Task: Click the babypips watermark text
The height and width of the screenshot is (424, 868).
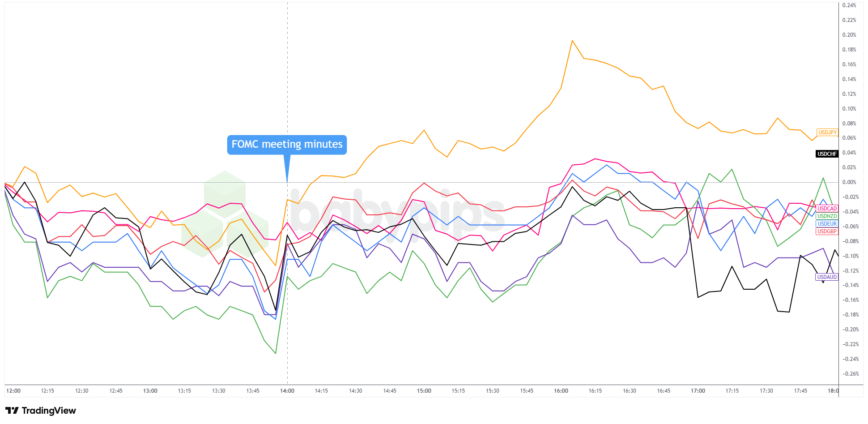Action: tap(398, 215)
